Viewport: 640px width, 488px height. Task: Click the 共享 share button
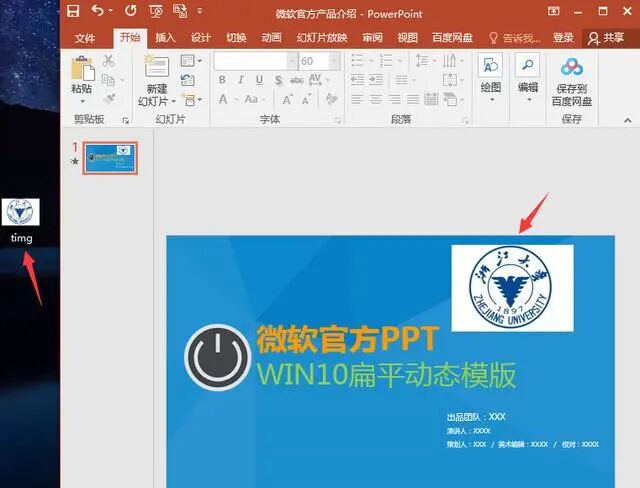coord(607,38)
